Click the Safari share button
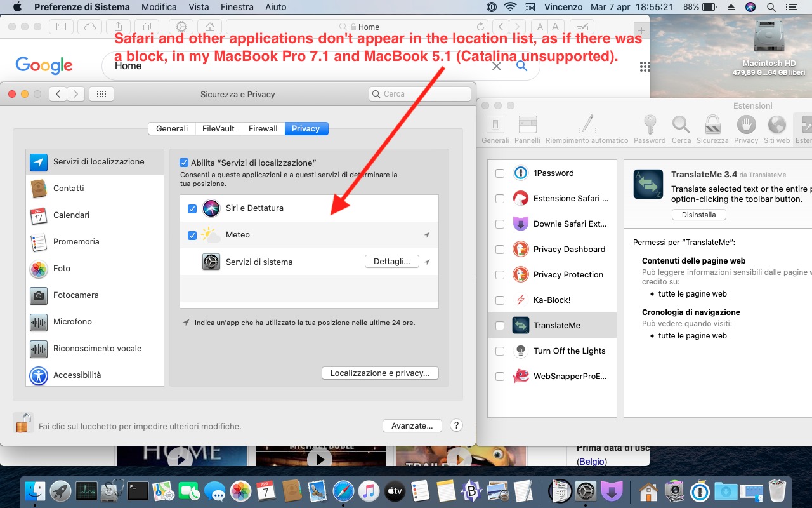Screen dimensions: 812x508 pyautogui.click(x=118, y=27)
